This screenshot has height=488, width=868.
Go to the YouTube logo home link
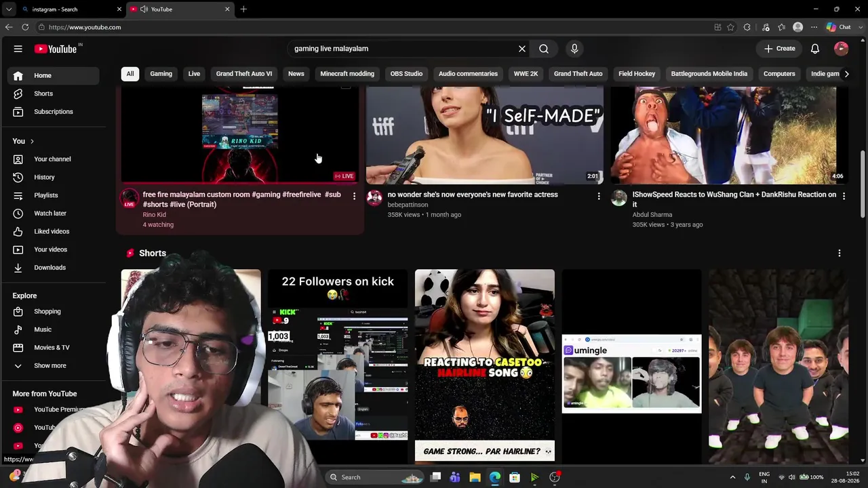click(56, 49)
